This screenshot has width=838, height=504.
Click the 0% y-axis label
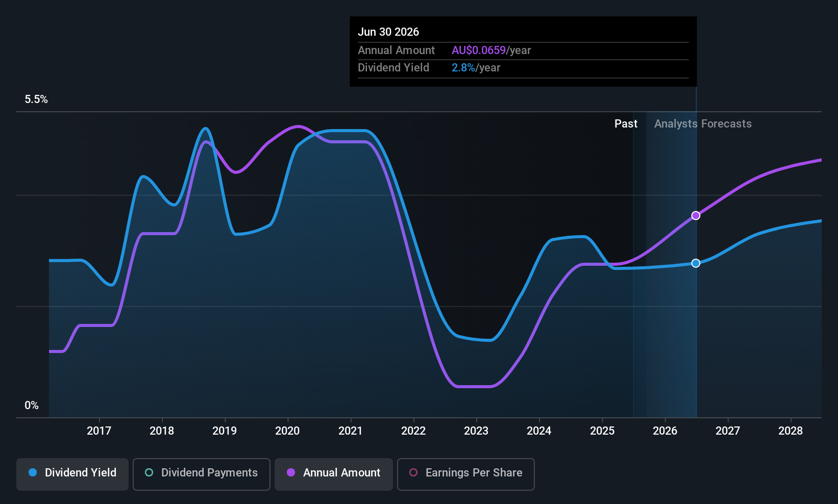click(x=32, y=406)
